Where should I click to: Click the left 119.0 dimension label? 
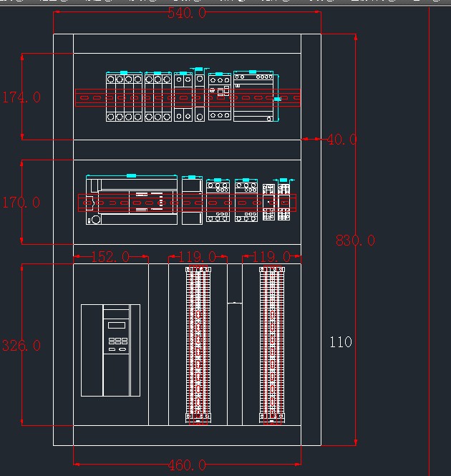click(197, 256)
